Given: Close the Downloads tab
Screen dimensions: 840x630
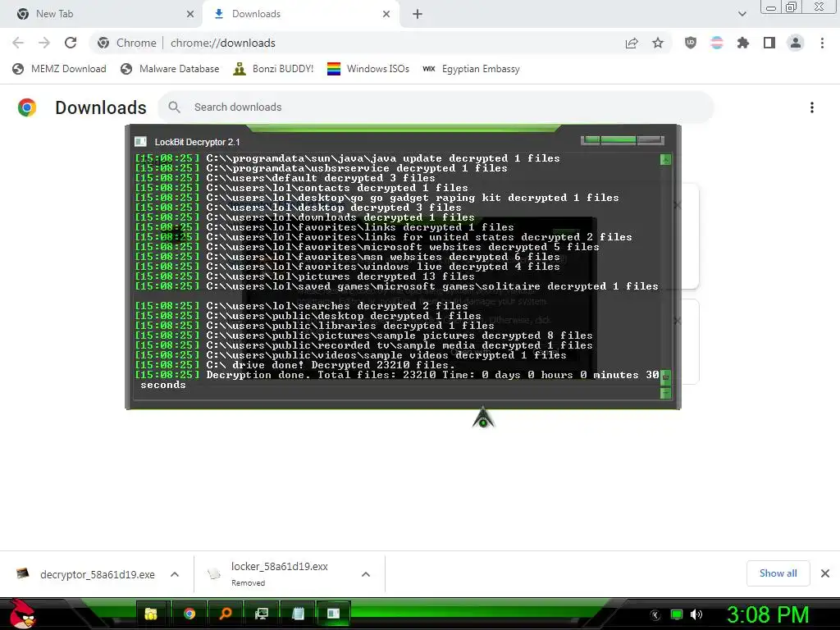Looking at the screenshot, I should click(x=386, y=14).
